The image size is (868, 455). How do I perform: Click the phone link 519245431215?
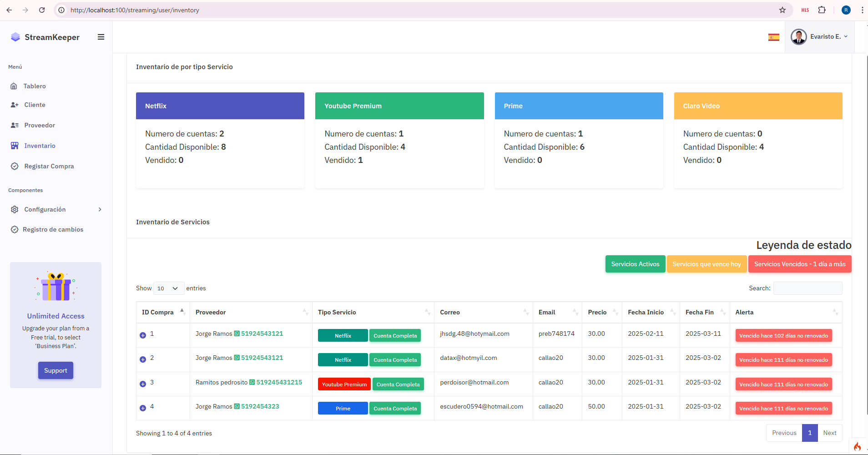[279, 382]
